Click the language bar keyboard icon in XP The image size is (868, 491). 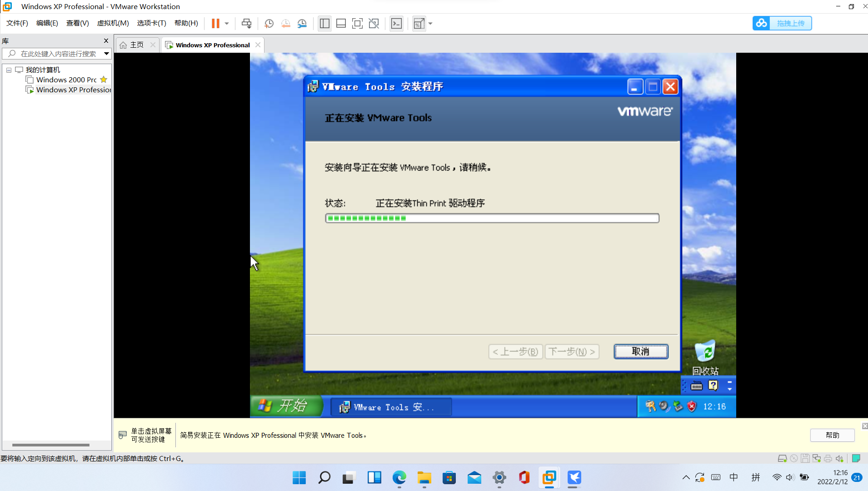pyautogui.click(x=697, y=386)
